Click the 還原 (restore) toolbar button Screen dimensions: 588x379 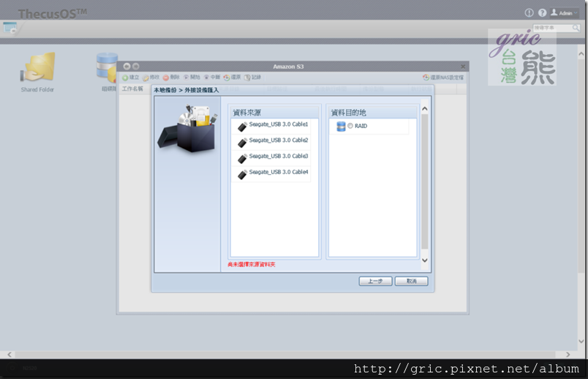[x=232, y=78]
